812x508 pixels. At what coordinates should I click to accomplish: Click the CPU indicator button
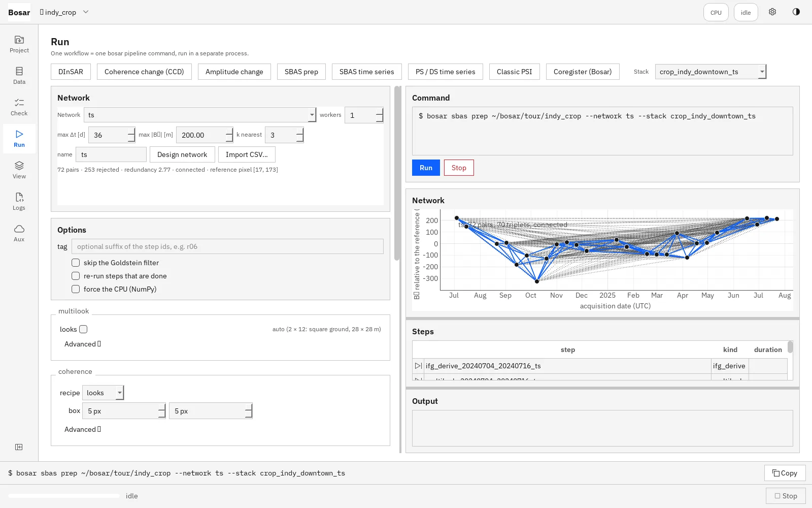click(x=716, y=12)
